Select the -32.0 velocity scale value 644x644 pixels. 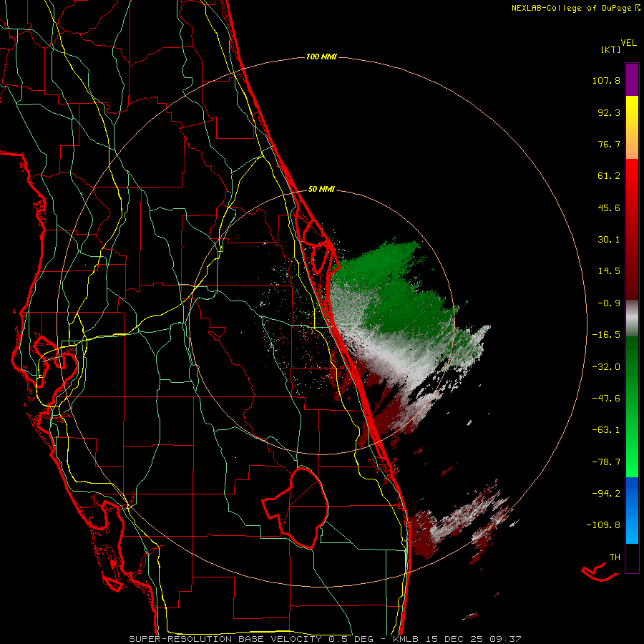[606, 367]
